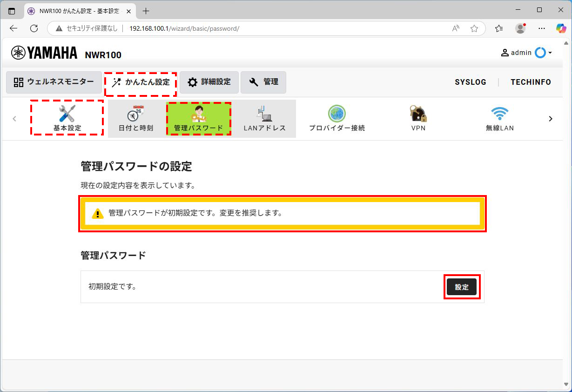Switch to the かんたん設定 tab
572x392 pixels.
coord(141,82)
